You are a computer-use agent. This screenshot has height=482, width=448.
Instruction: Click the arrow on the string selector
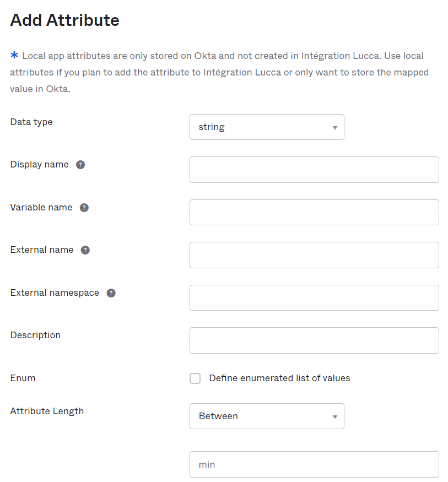(x=335, y=128)
